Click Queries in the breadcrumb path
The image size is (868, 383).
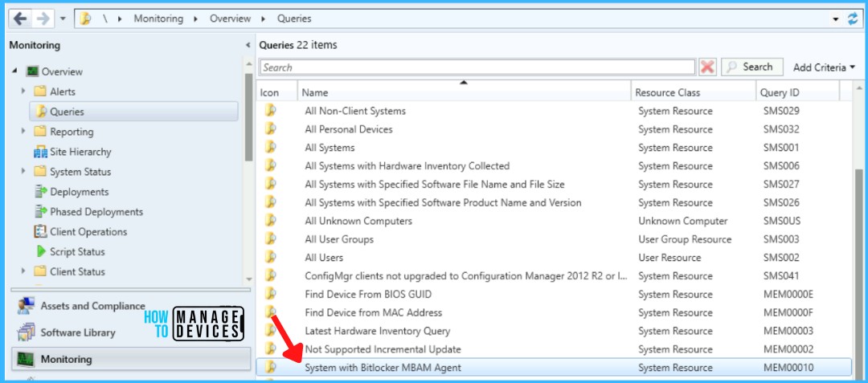click(x=294, y=18)
